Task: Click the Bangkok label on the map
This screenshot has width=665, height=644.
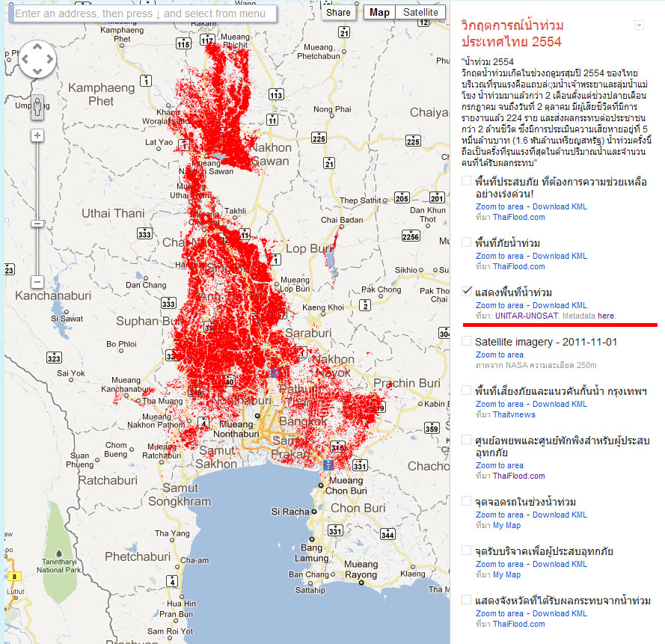Action: [303, 421]
